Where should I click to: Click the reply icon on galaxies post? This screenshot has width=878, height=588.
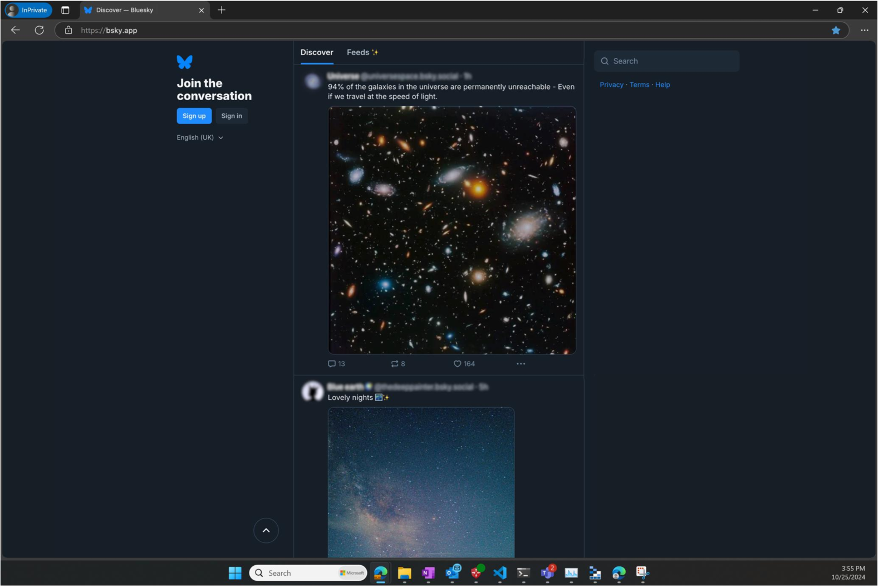point(332,364)
